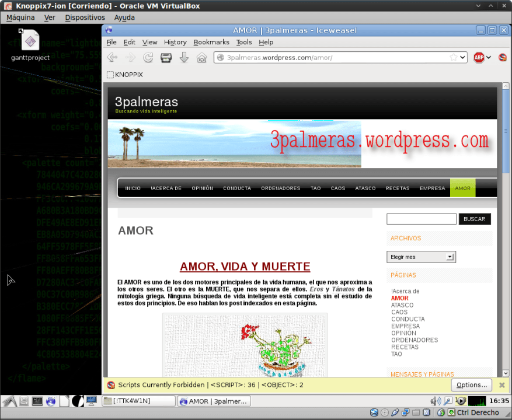The image size is (512, 420).
Task: Click the BUSCAR search button
Action: (x=474, y=219)
